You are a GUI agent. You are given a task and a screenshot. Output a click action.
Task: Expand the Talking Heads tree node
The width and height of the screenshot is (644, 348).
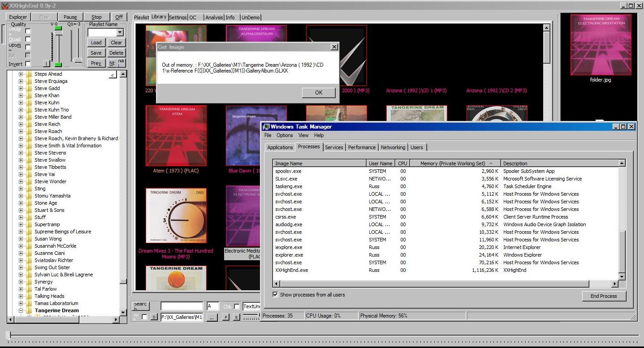coord(21,296)
